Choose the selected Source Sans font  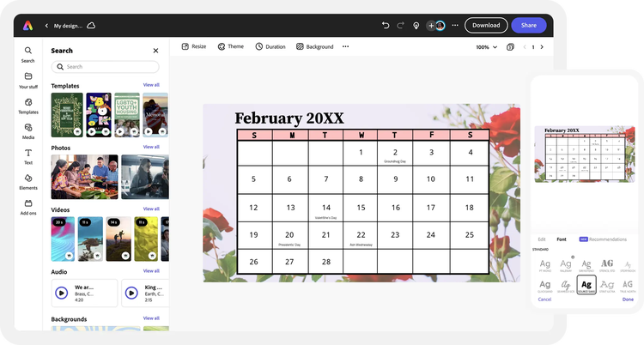(x=586, y=285)
